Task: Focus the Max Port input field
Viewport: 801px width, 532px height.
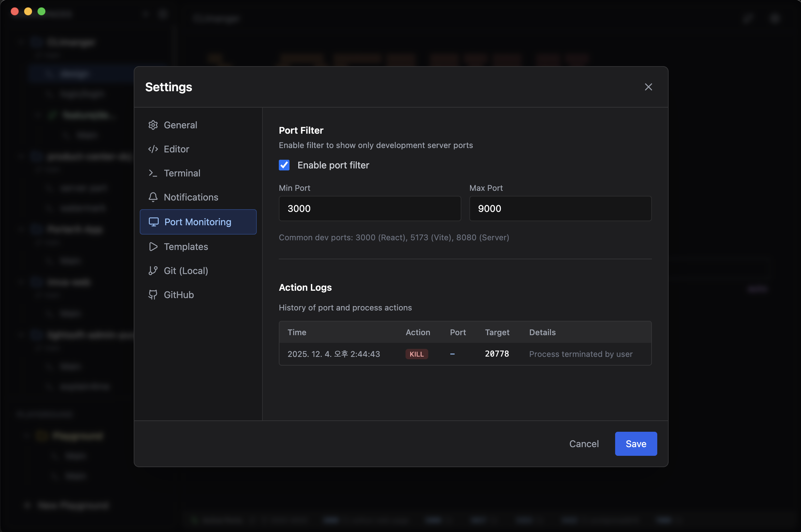Action: click(560, 209)
